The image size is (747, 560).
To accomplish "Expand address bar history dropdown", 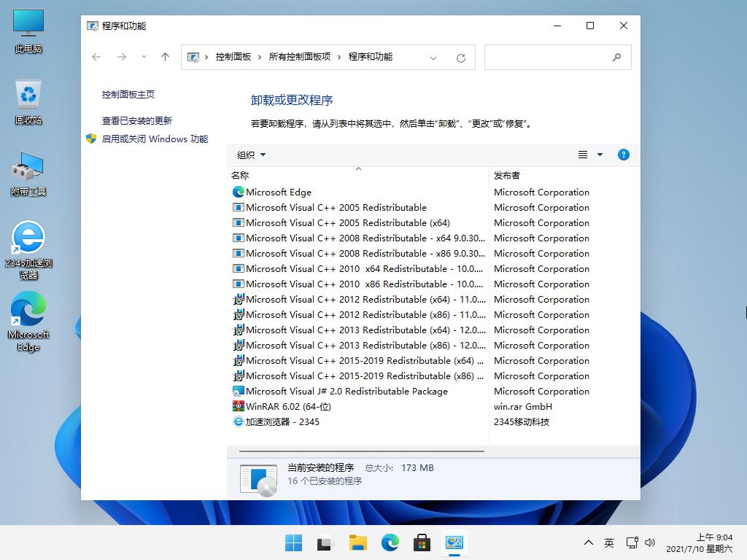I will 433,58.
